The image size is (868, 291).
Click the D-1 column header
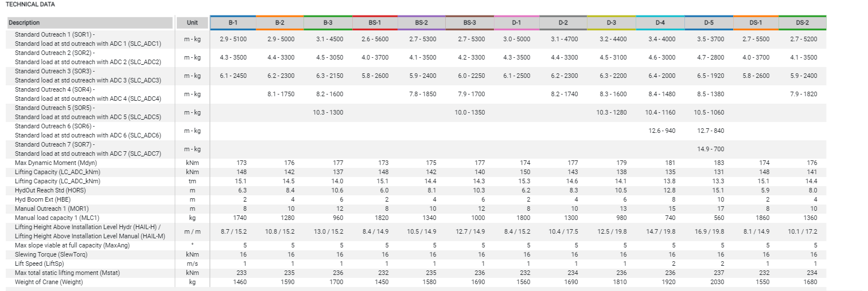pos(516,23)
